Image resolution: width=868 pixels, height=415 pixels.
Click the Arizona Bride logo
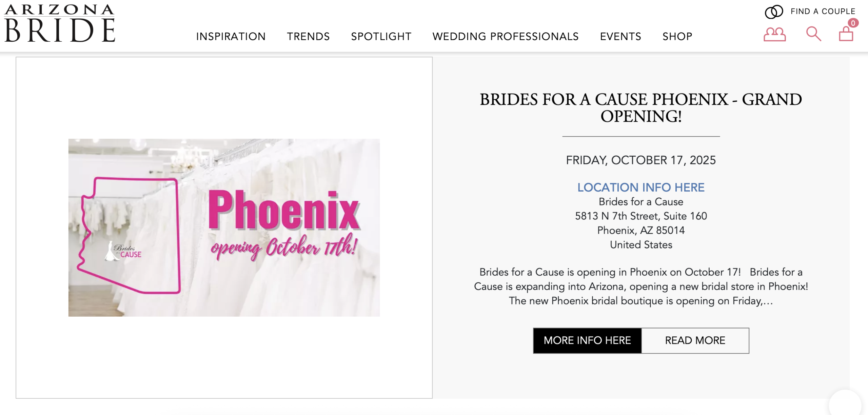click(60, 23)
